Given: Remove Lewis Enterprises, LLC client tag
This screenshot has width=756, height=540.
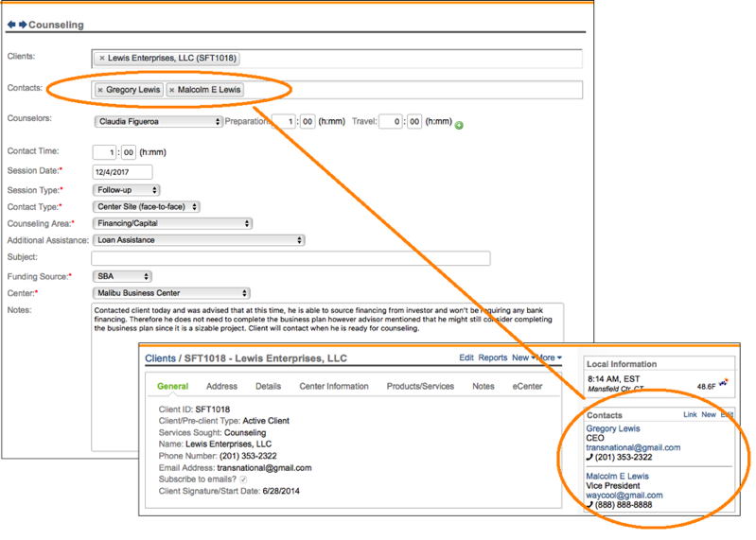Looking at the screenshot, I should coord(102,59).
